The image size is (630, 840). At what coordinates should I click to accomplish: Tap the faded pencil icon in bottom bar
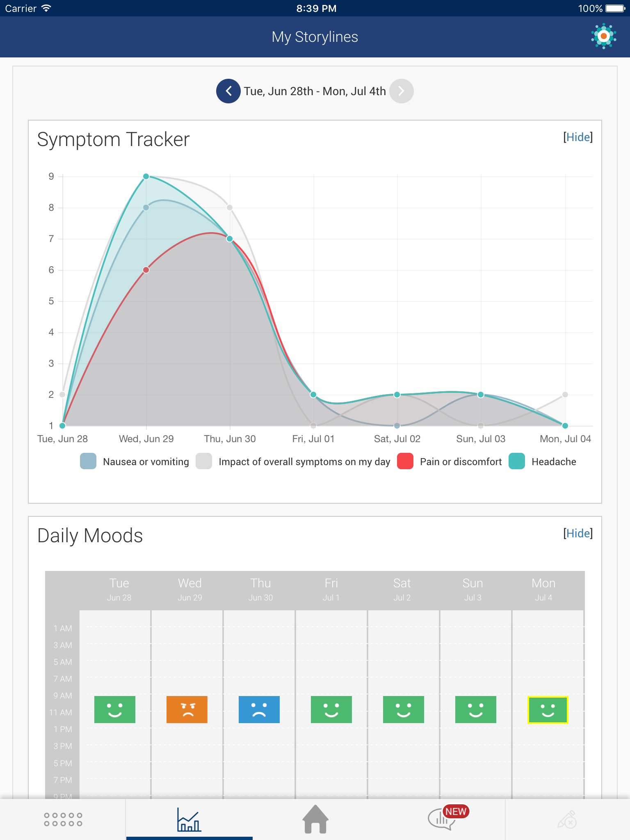(567, 819)
